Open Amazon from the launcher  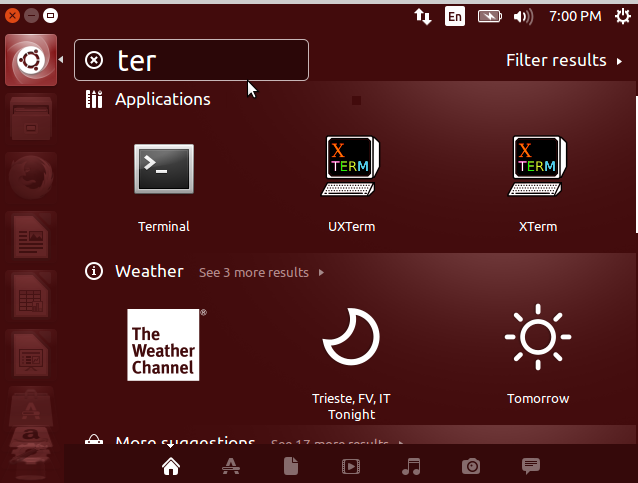(31, 438)
